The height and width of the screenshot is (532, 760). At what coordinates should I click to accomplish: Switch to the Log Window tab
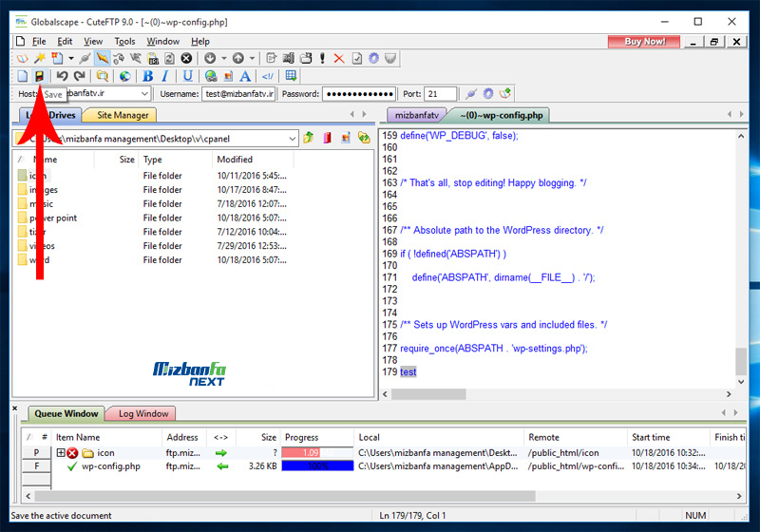coord(142,413)
